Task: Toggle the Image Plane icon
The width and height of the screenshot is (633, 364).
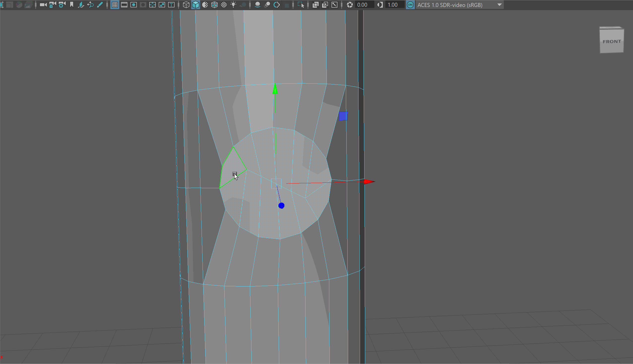Action: click(81, 5)
